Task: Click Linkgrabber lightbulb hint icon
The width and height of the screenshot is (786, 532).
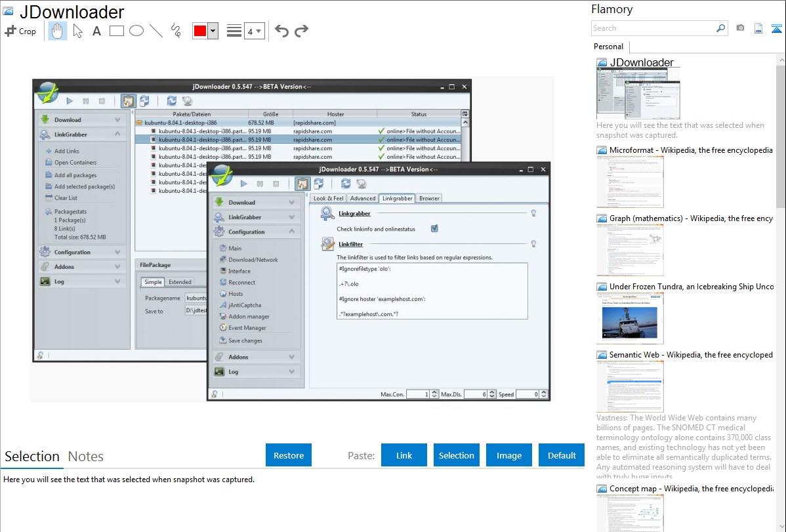Action: point(533,213)
